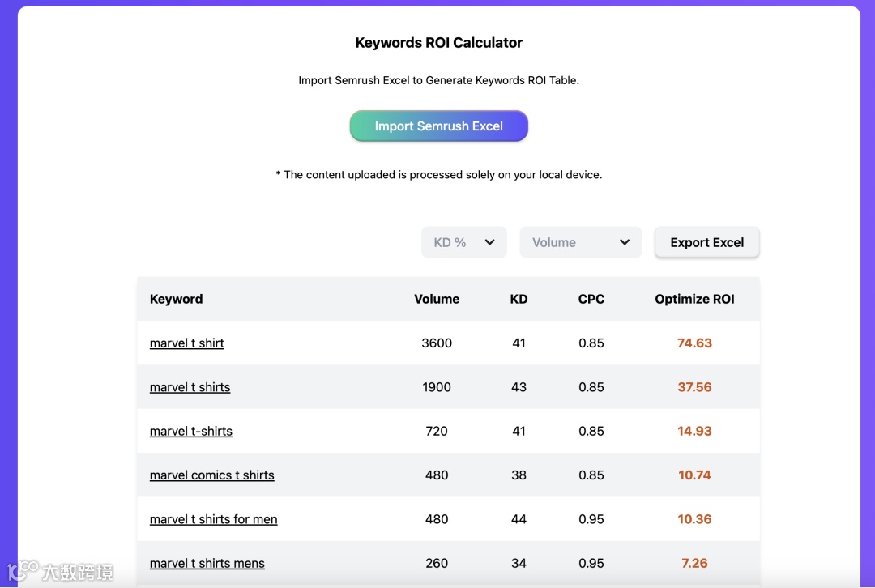Click the CPC column header
875x588 pixels.
(x=591, y=299)
